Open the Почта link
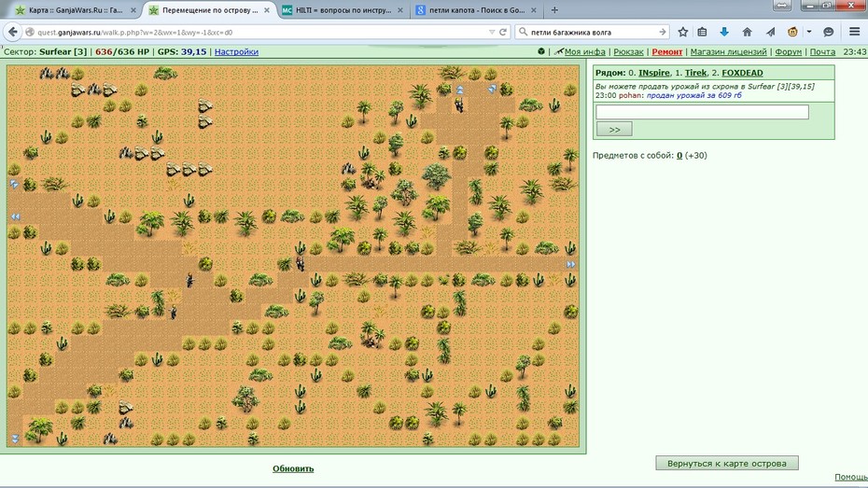Screen dimensions: 868x488 click(822, 51)
